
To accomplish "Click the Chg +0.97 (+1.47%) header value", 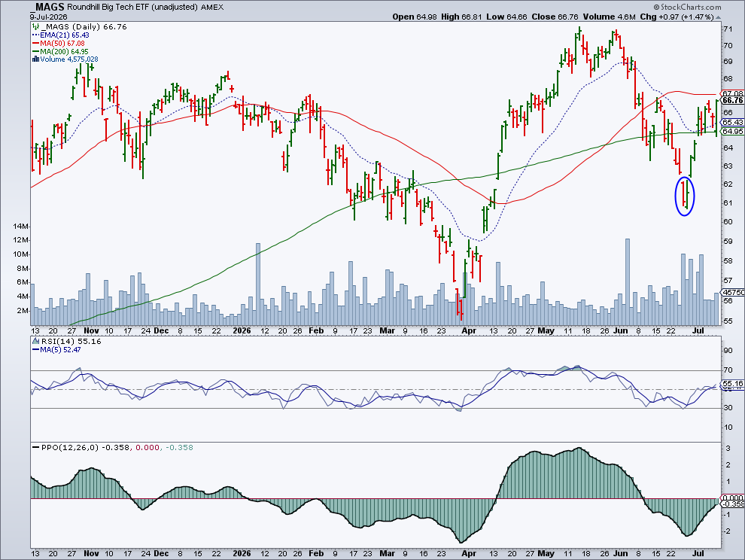I will point(677,17).
